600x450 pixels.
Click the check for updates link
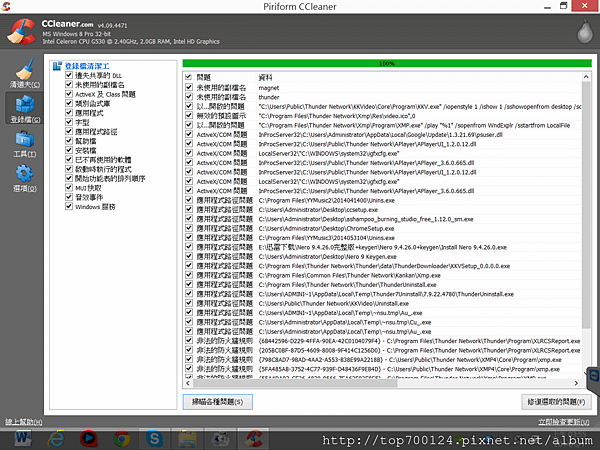tap(564, 422)
